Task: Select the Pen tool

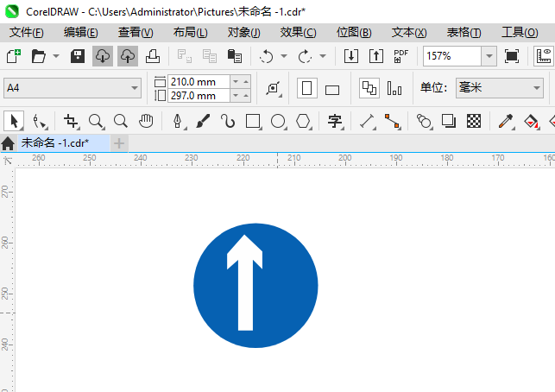Action: click(178, 122)
